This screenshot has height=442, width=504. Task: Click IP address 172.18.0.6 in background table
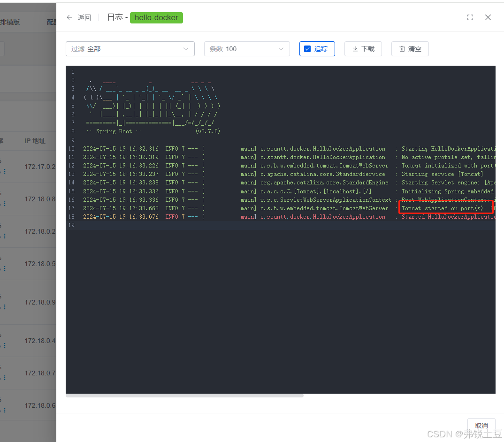click(x=40, y=406)
